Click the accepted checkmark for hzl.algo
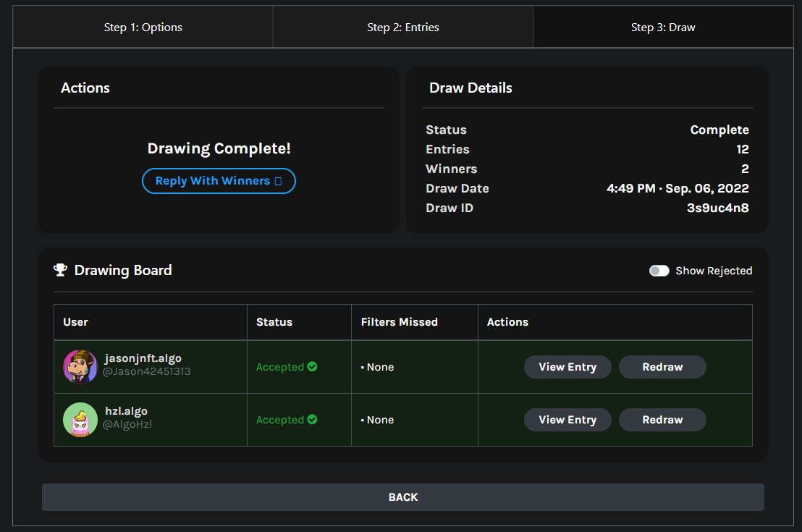The height and width of the screenshot is (532, 802). click(x=313, y=420)
